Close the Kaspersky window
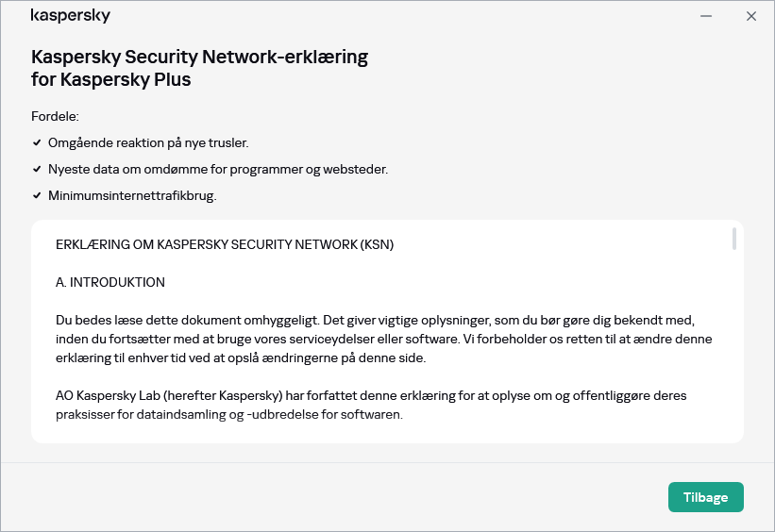The image size is (775, 532). point(751,16)
